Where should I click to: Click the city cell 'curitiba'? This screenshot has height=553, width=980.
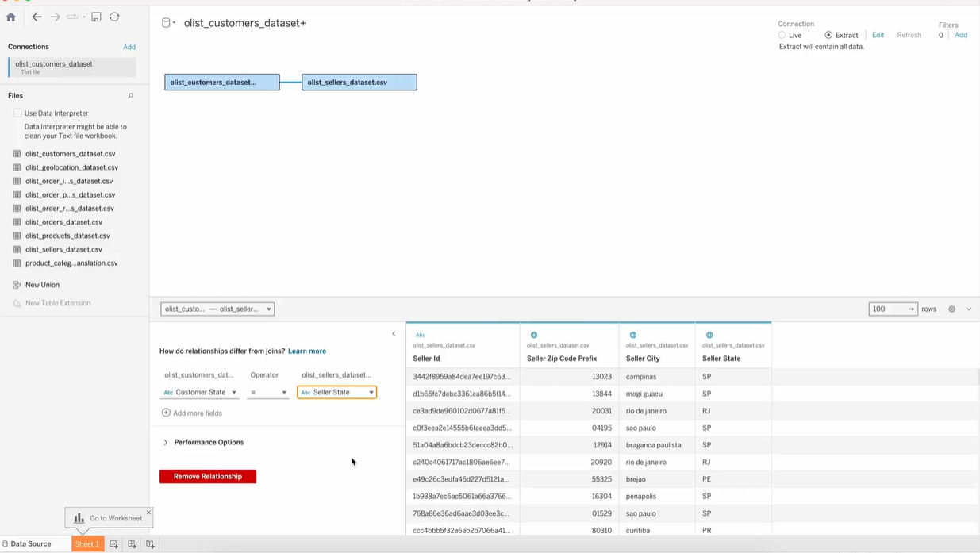657,530
